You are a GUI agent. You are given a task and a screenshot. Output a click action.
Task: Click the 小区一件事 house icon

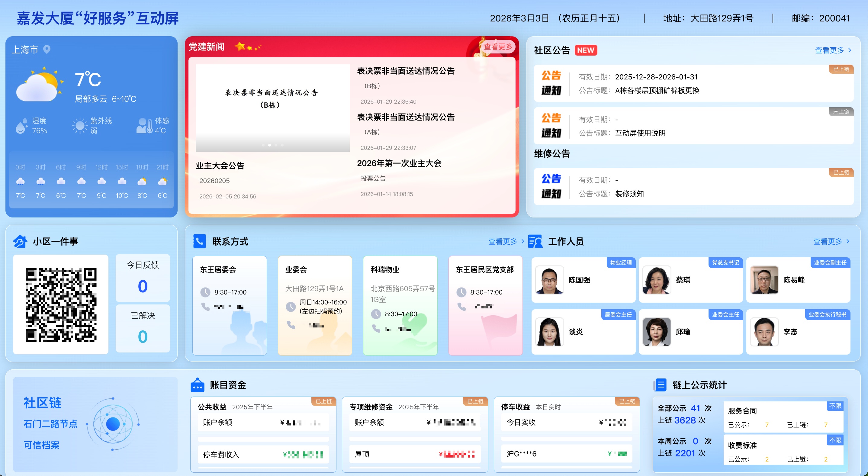click(x=20, y=241)
